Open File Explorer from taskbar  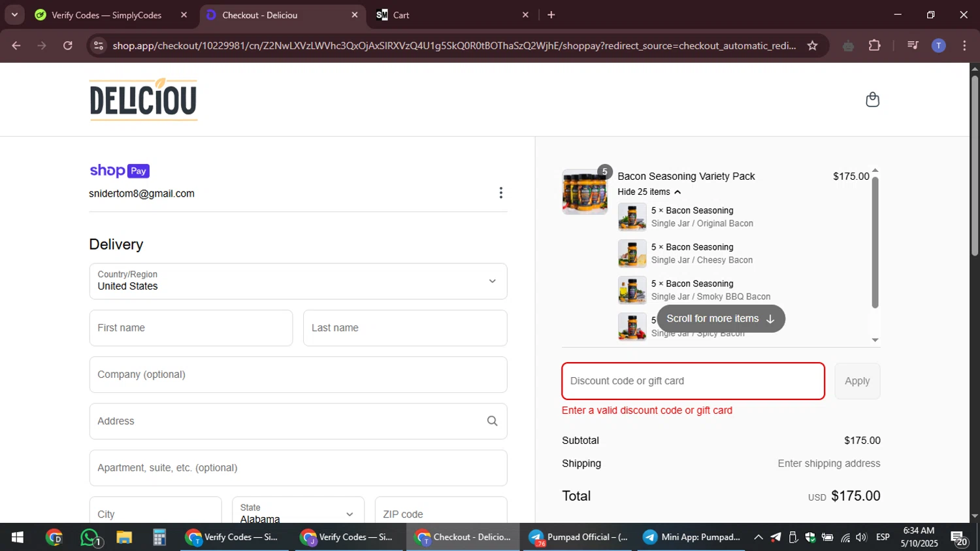124,537
